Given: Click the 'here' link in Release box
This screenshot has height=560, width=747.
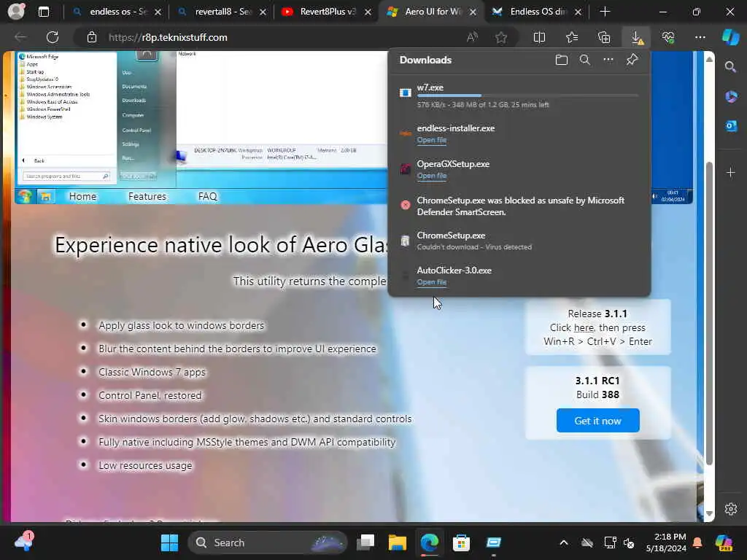Looking at the screenshot, I should (584, 327).
